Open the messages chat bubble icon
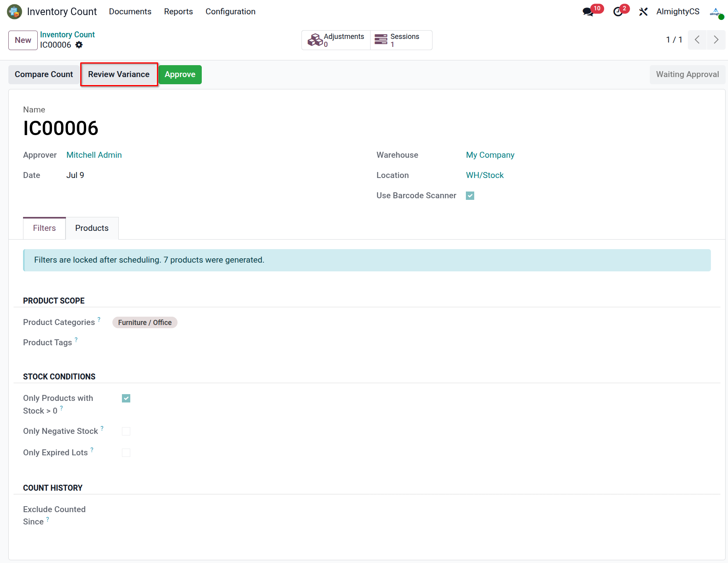The width and height of the screenshot is (728, 563). click(x=588, y=12)
